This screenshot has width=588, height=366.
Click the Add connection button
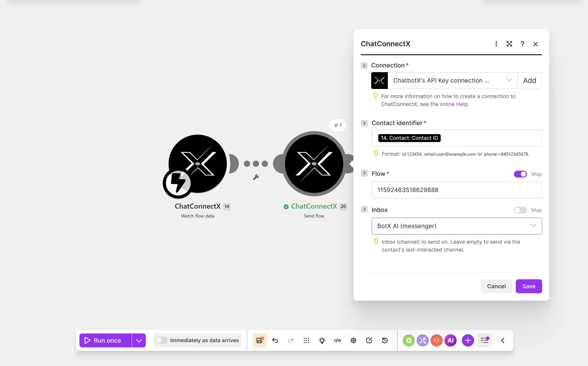529,81
